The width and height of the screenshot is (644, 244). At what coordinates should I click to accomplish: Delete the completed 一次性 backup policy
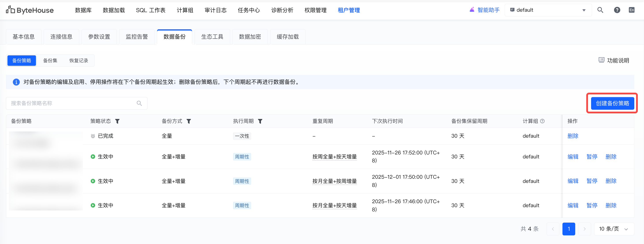[x=573, y=136]
